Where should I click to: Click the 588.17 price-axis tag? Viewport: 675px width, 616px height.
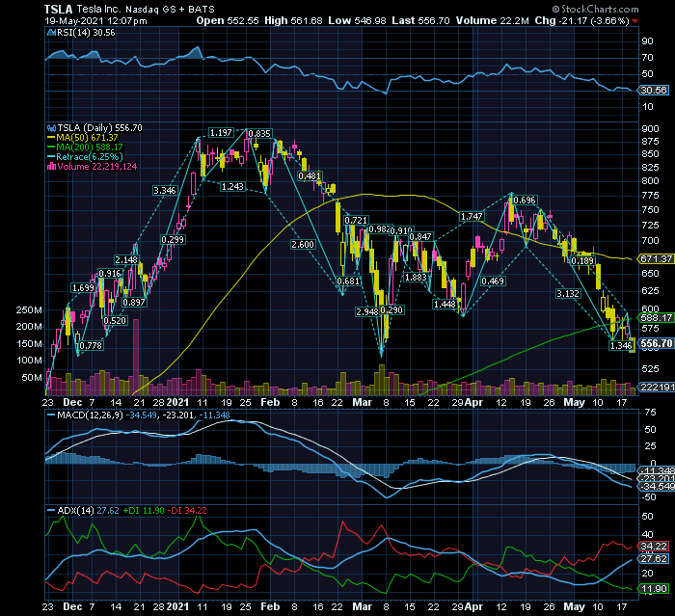(x=656, y=318)
